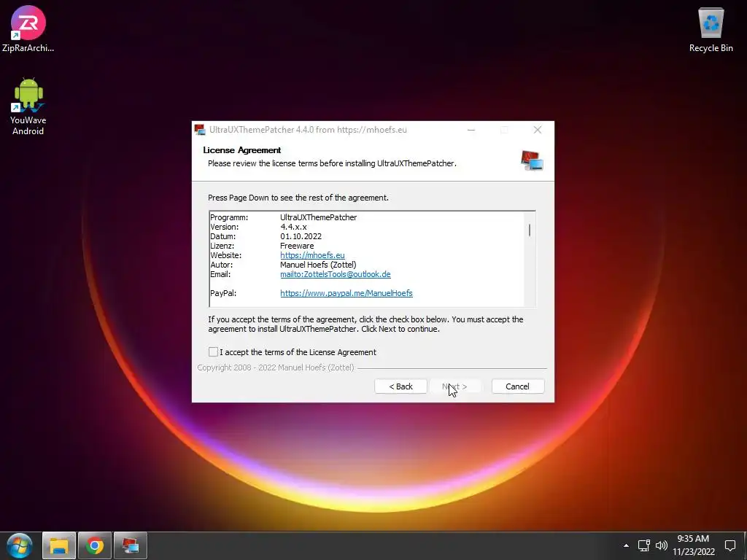This screenshot has width=747, height=560.
Task: Launch Google Chrome from taskbar
Action: 95,545
